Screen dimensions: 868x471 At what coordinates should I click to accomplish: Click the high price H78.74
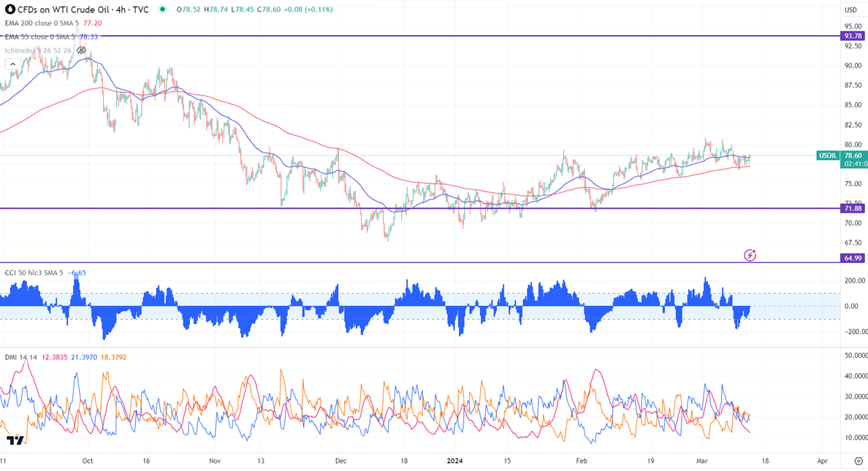(x=216, y=9)
